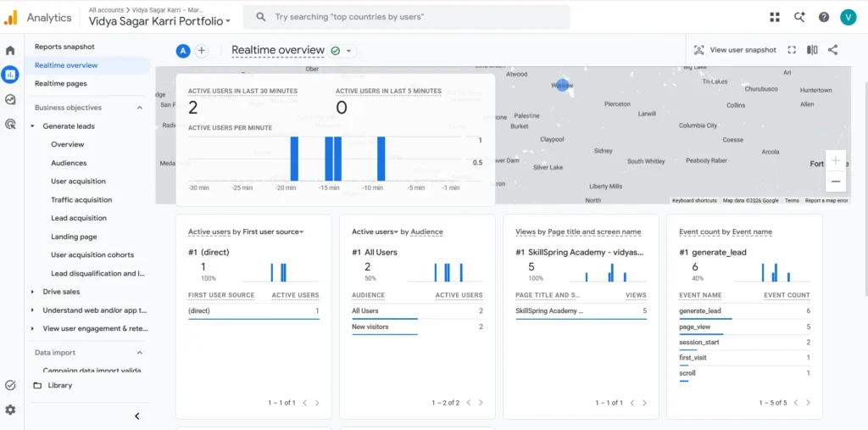Click the All Users segment A badge
The width and height of the screenshot is (868, 430).
183,51
